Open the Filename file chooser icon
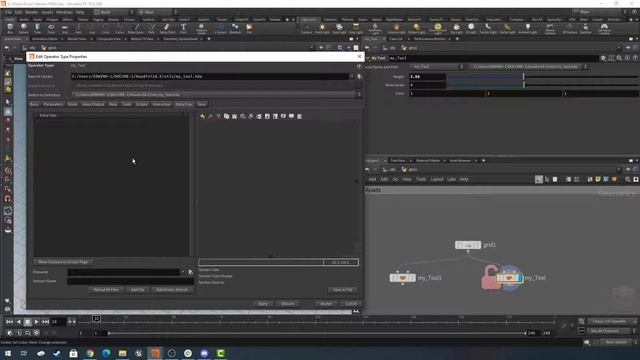The image size is (640, 360). (191, 272)
